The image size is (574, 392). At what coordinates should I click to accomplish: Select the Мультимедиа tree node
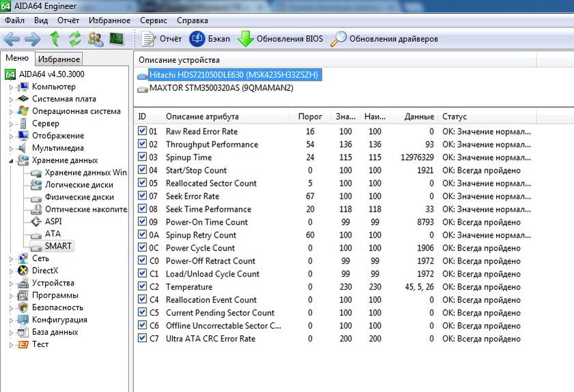tap(58, 148)
